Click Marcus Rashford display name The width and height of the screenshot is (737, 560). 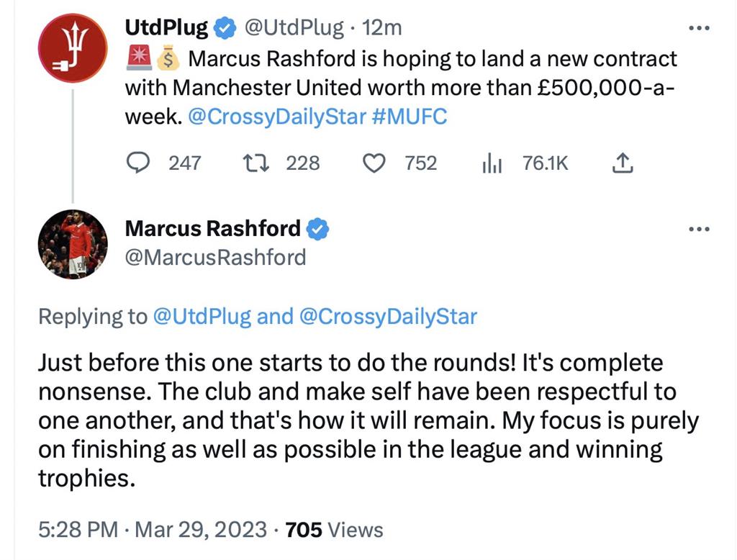tap(213, 229)
